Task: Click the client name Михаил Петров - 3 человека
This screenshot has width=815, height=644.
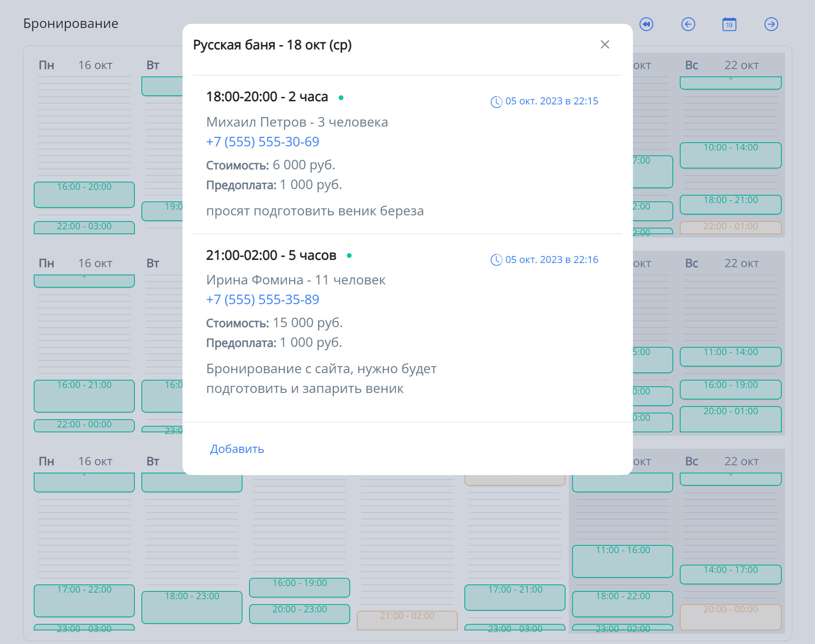Action: pyautogui.click(x=297, y=122)
